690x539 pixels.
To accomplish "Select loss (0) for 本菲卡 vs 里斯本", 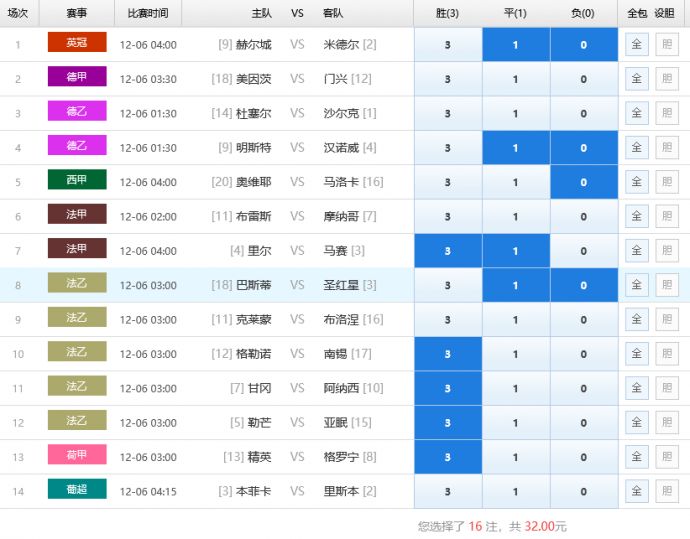I will (584, 491).
